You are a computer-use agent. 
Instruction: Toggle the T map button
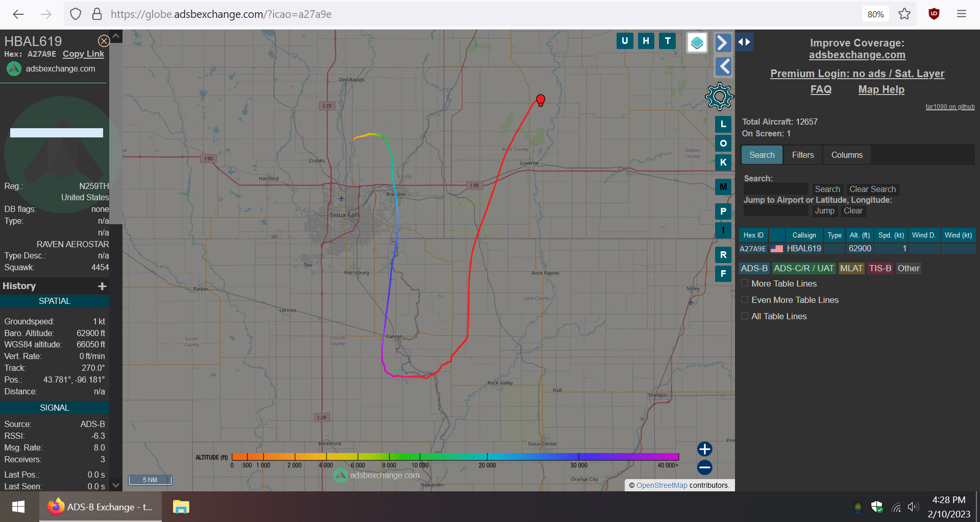pos(668,41)
